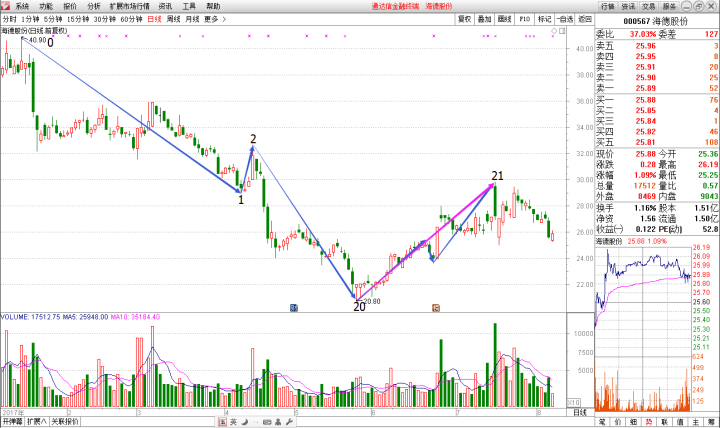Image resolution: width=720 pixels, height=428 pixels.
Task: Click the 复权 toolbar button
Action: click(464, 19)
